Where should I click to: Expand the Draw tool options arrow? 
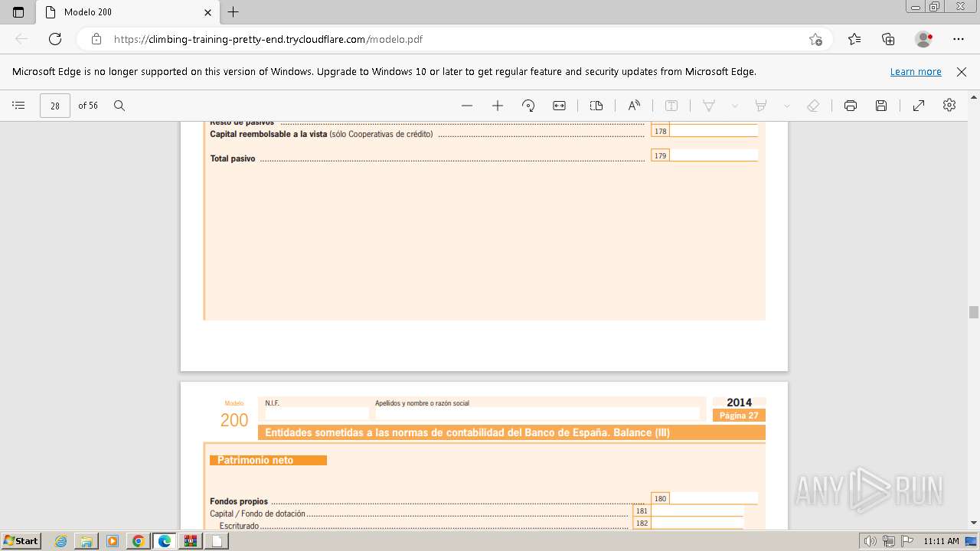coord(735,106)
